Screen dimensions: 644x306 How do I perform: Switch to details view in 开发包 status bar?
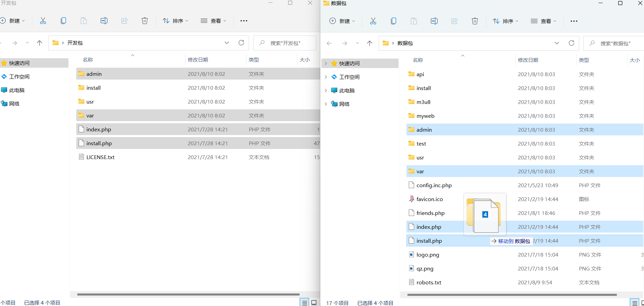(x=305, y=303)
